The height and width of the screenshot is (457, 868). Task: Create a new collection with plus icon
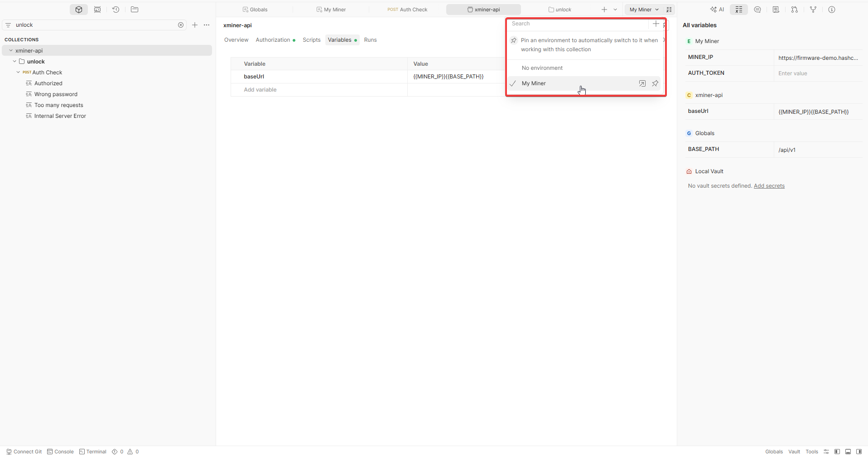click(195, 25)
